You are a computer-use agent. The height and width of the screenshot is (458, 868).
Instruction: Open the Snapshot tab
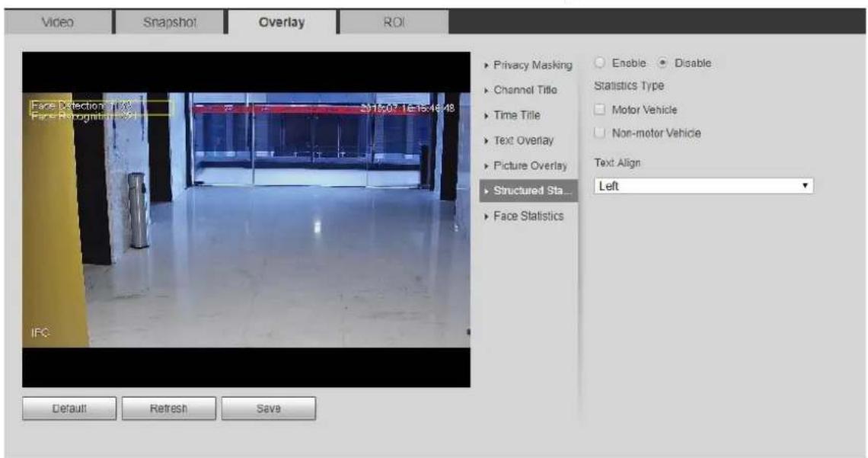point(169,22)
